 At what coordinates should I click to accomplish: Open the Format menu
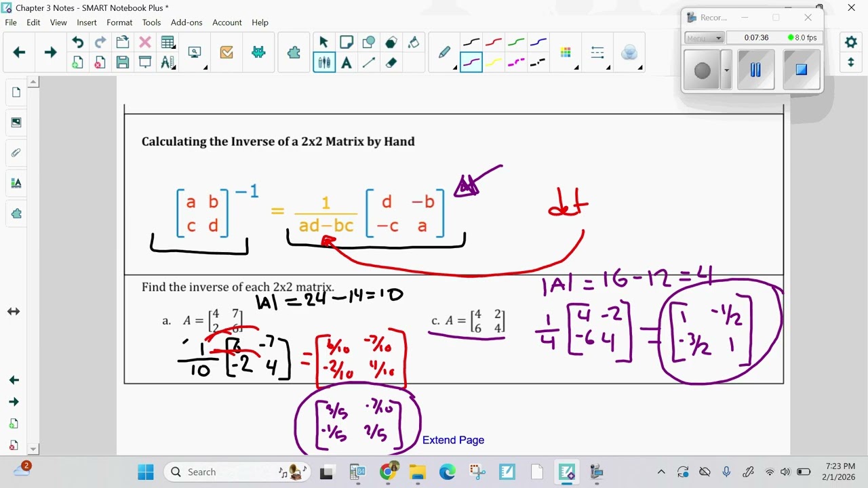[x=119, y=22]
